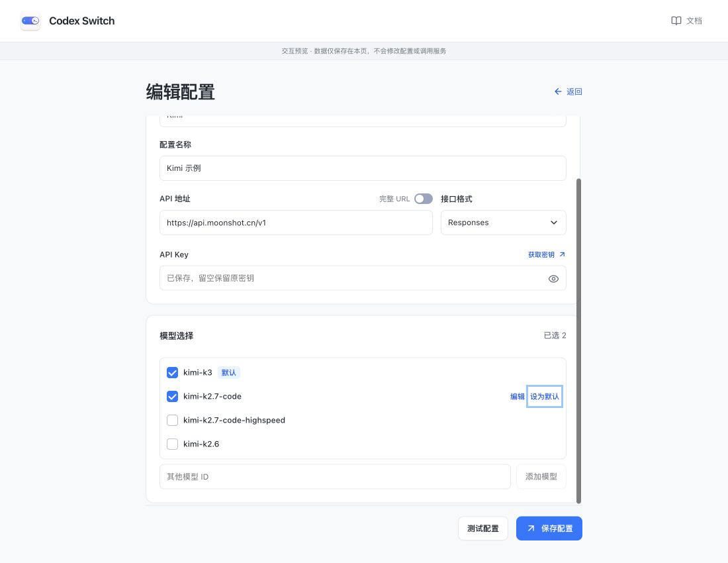This screenshot has width=728, height=563.
Task: Click the form's vertical scrollbar
Action: pos(578,340)
